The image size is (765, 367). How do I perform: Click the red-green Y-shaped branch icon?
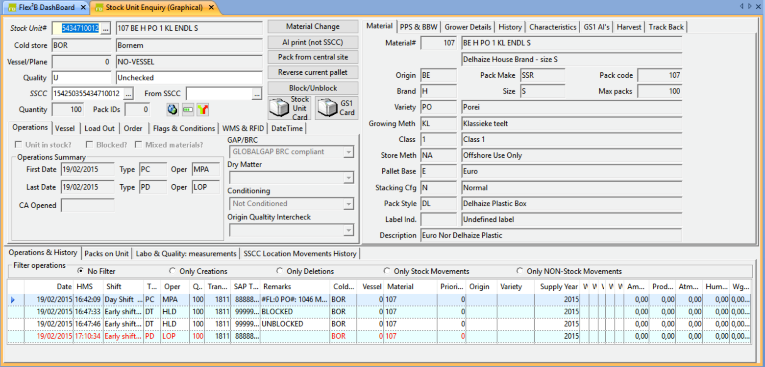pos(203,110)
